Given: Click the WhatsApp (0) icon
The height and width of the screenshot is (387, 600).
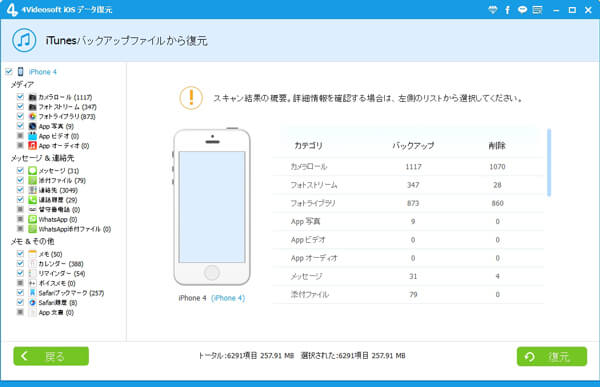Looking at the screenshot, I should click(33, 219).
